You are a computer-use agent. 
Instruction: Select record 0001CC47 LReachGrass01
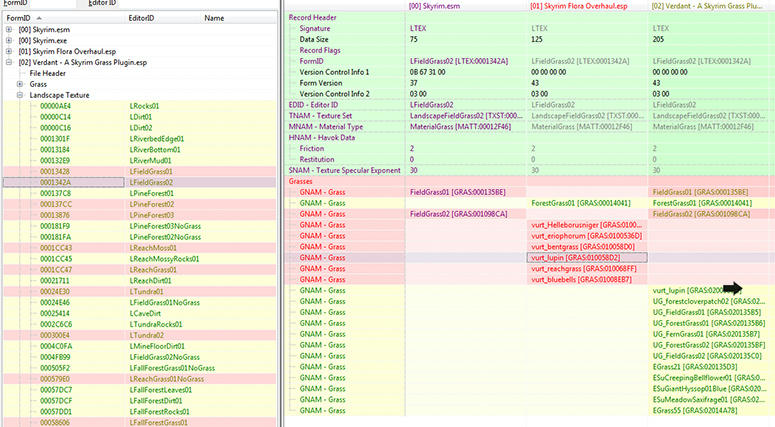click(139, 270)
